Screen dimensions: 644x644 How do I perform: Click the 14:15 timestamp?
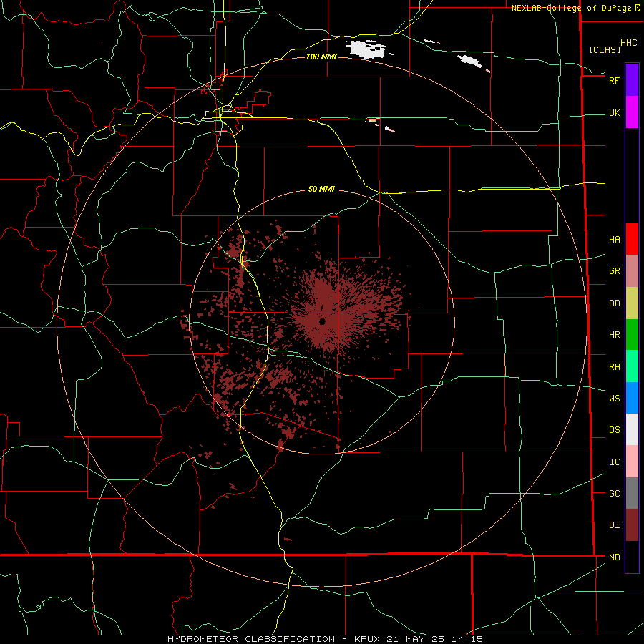pyautogui.click(x=469, y=639)
